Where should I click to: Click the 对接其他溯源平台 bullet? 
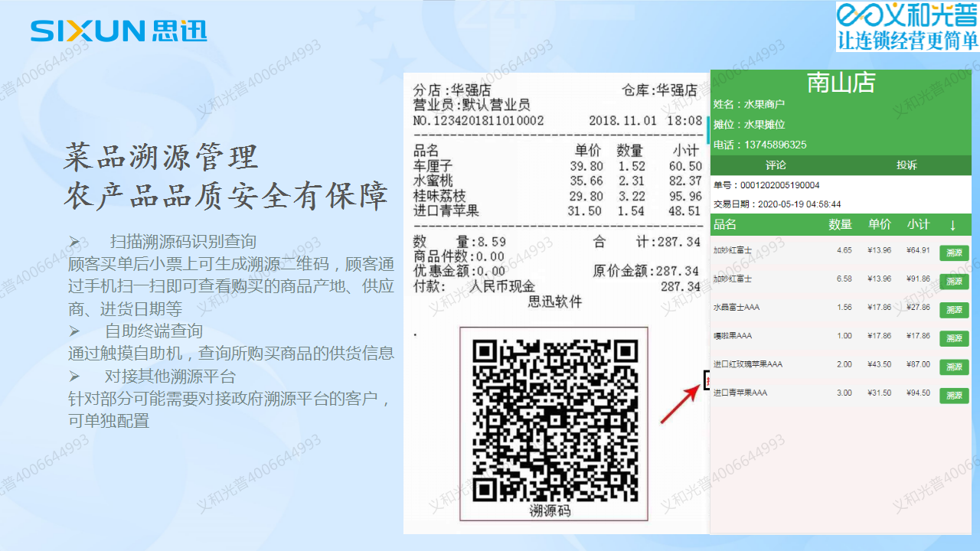coord(170,377)
